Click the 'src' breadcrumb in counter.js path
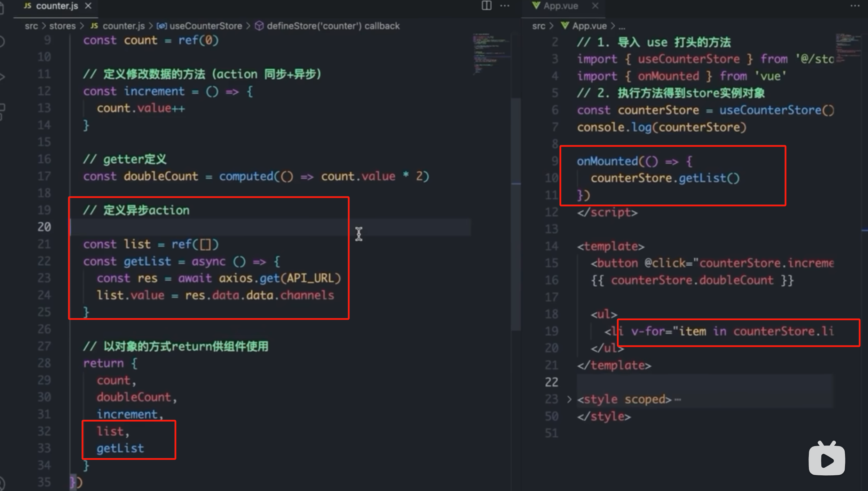The width and height of the screenshot is (868, 491). pos(31,26)
